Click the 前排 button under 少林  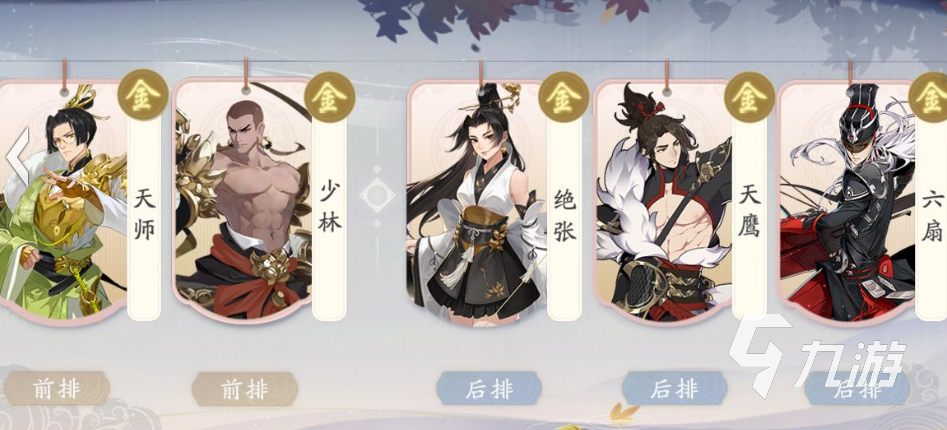[x=245, y=388]
